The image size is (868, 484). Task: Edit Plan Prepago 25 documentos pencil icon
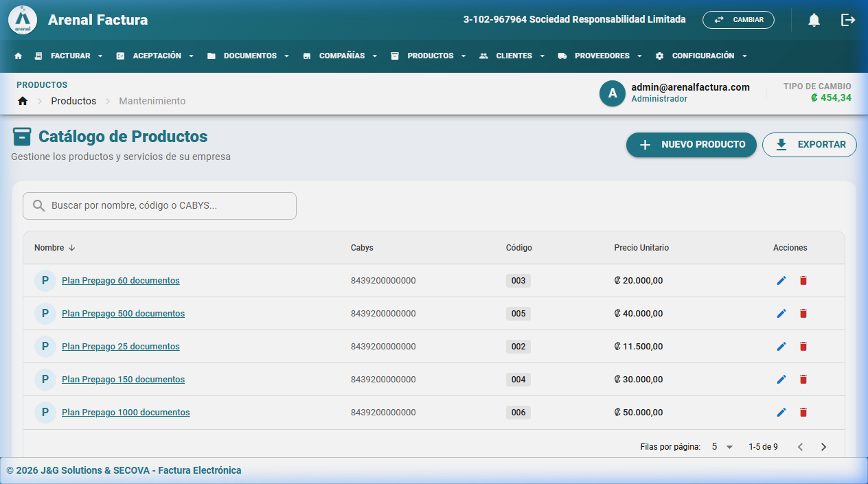(x=781, y=347)
